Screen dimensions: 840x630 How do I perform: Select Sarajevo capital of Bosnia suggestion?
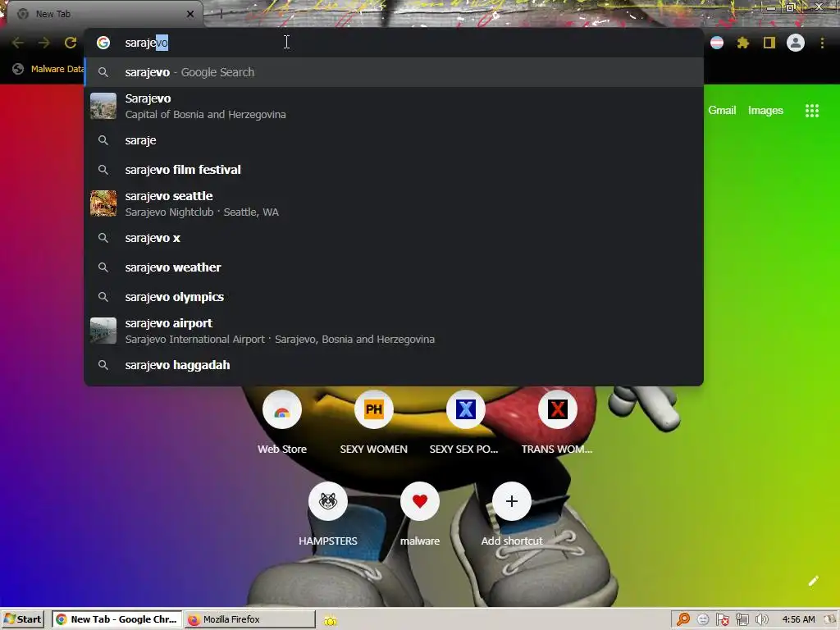pos(394,106)
